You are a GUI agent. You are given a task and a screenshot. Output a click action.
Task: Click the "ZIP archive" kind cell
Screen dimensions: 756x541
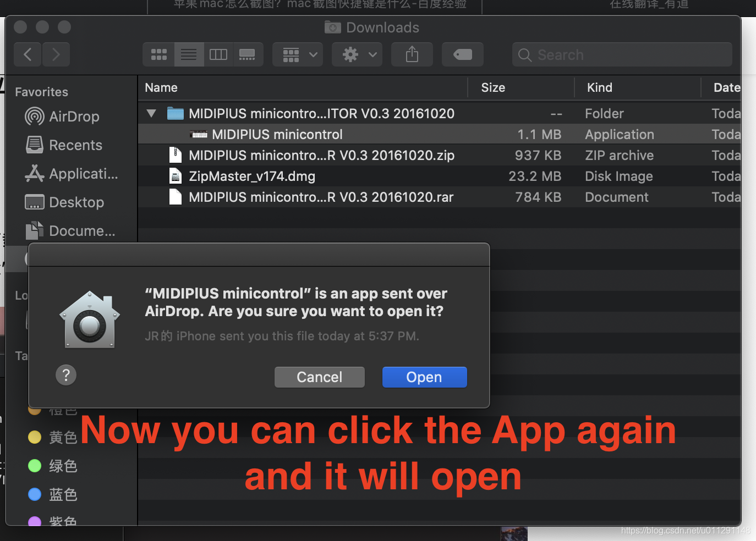[x=620, y=155]
